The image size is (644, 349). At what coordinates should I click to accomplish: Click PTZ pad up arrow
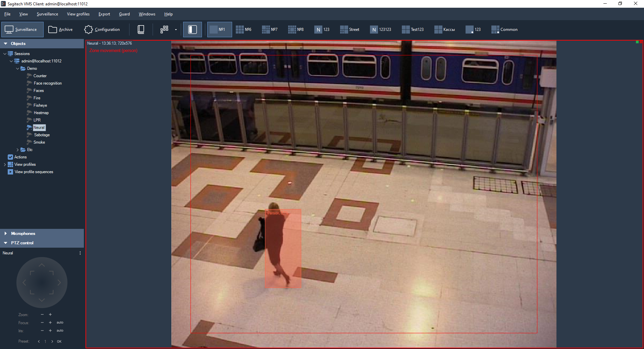42,265
